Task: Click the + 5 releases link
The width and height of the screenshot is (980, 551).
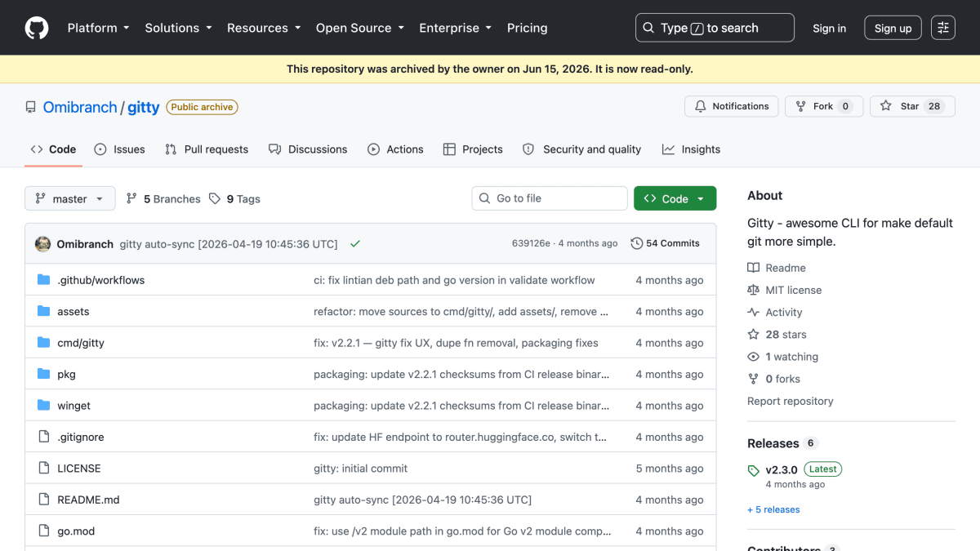Action: click(x=773, y=509)
